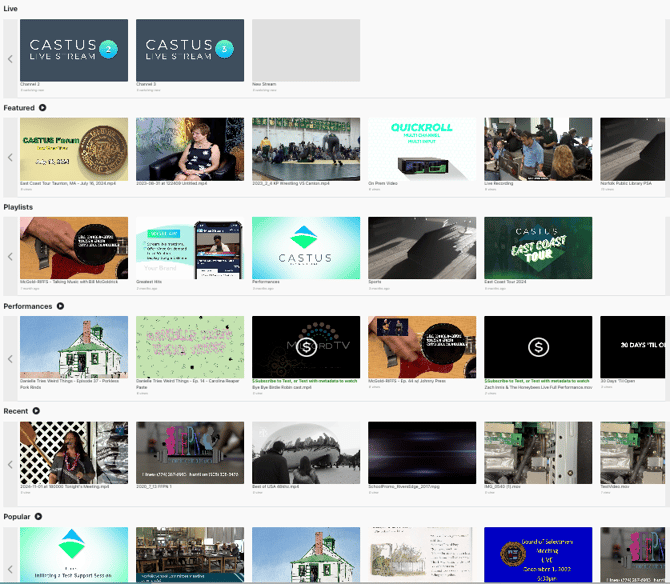Click play icon beside Performances heading
The image size is (670, 584).
[x=60, y=306]
